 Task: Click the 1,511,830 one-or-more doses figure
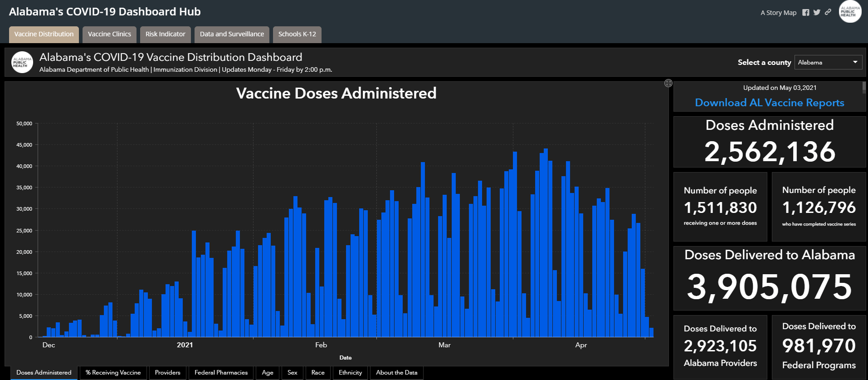tap(720, 207)
